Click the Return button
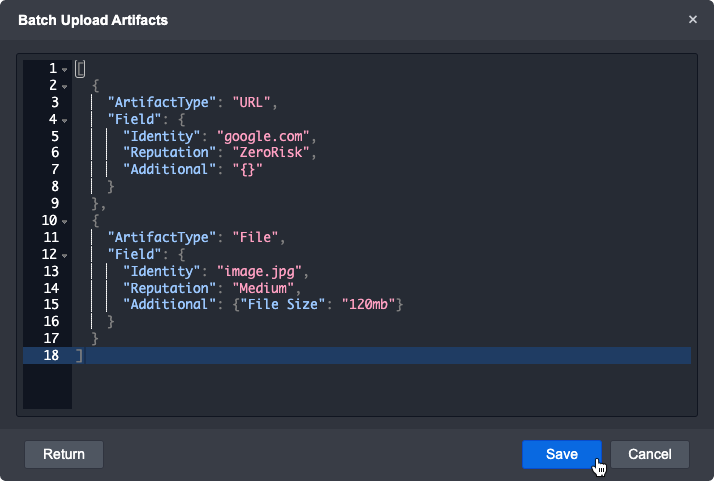Screen dimensions: 714x481 tap(64, 454)
